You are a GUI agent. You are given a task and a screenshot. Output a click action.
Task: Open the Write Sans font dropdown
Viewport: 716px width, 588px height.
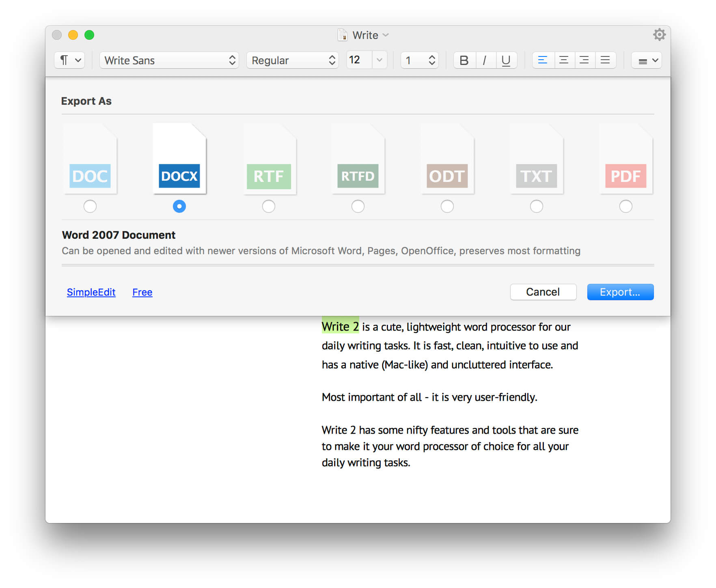[x=169, y=60]
